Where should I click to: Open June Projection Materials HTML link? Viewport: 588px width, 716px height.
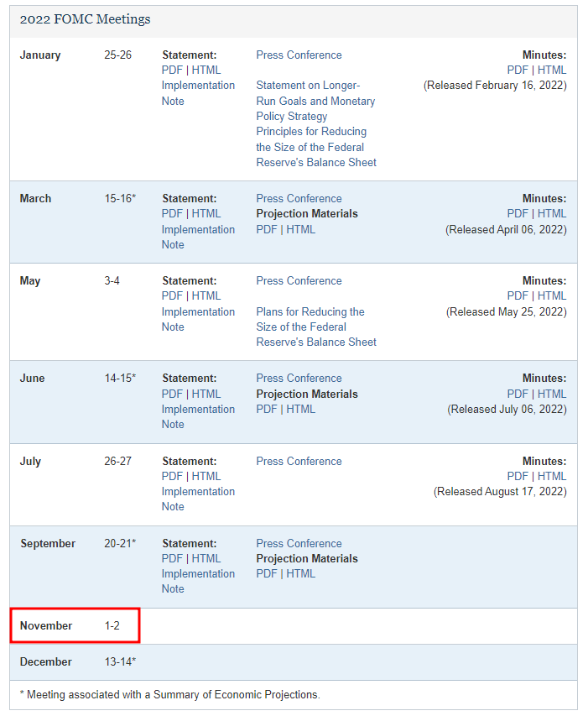[301, 410]
